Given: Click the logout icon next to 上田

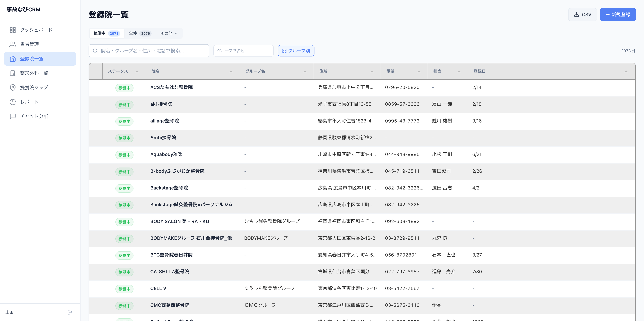Looking at the screenshot, I should 70,312.
